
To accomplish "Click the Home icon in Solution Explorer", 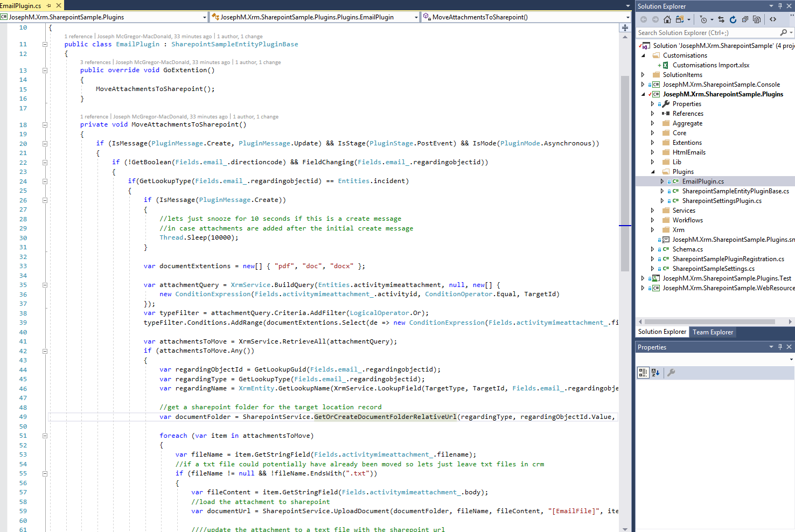I will pyautogui.click(x=667, y=19).
